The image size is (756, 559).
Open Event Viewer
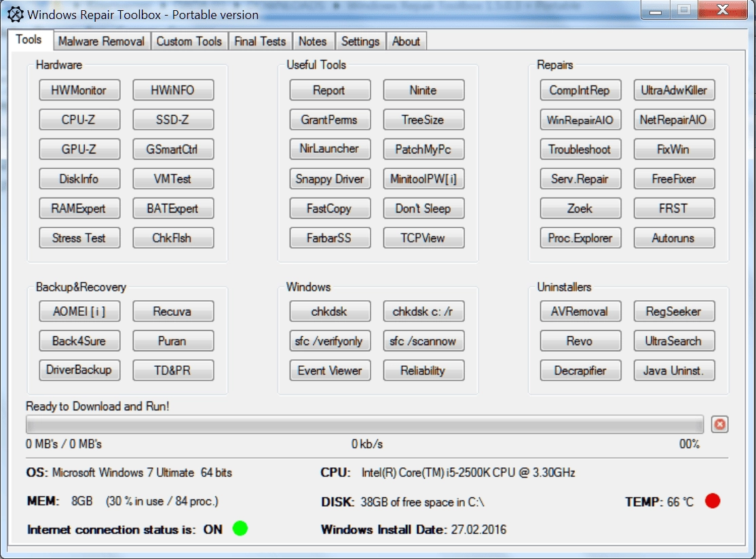[x=330, y=370]
